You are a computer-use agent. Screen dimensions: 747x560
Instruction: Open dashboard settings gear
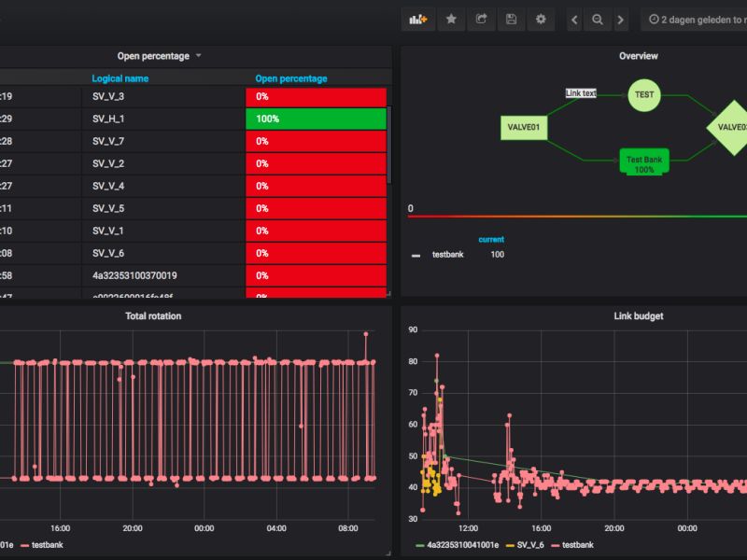[541, 19]
